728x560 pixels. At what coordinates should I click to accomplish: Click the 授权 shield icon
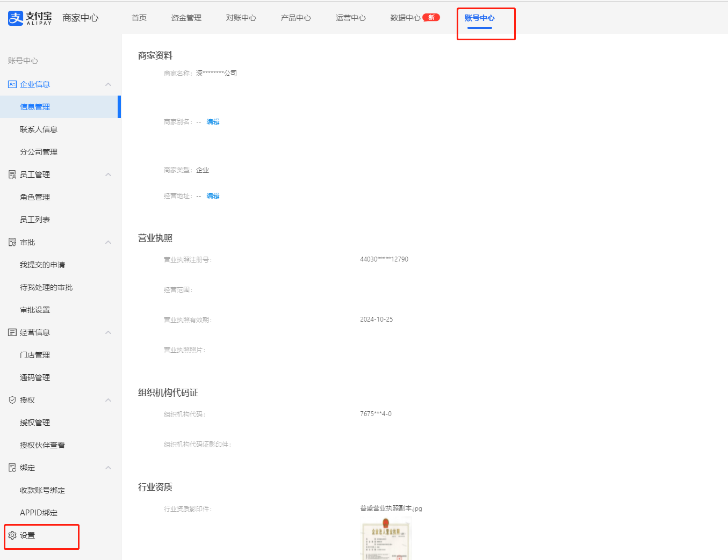coord(12,400)
